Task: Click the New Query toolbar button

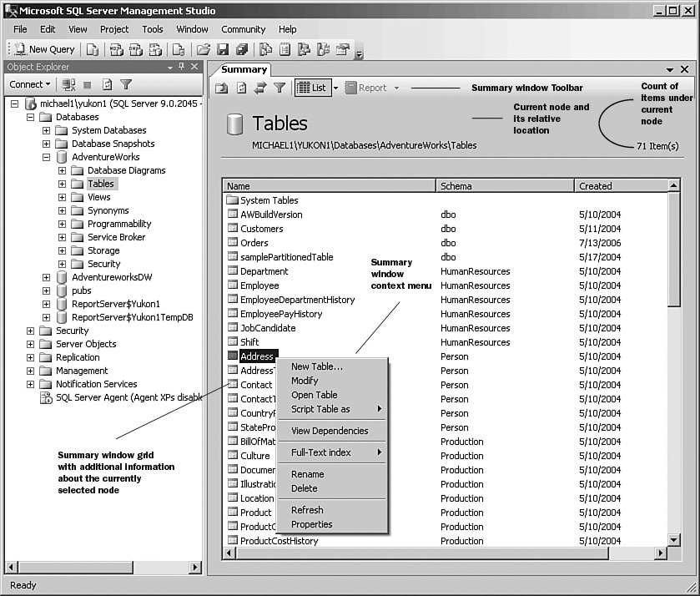Action: coord(44,49)
